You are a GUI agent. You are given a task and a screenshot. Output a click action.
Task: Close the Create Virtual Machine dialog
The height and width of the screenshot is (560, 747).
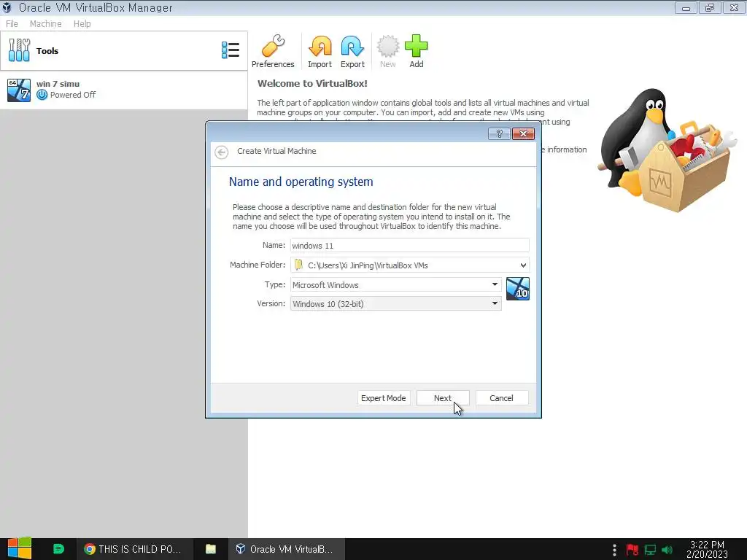(x=523, y=134)
